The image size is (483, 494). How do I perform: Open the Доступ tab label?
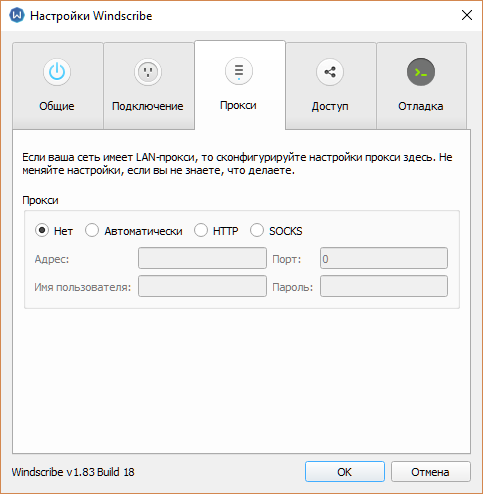click(x=330, y=106)
